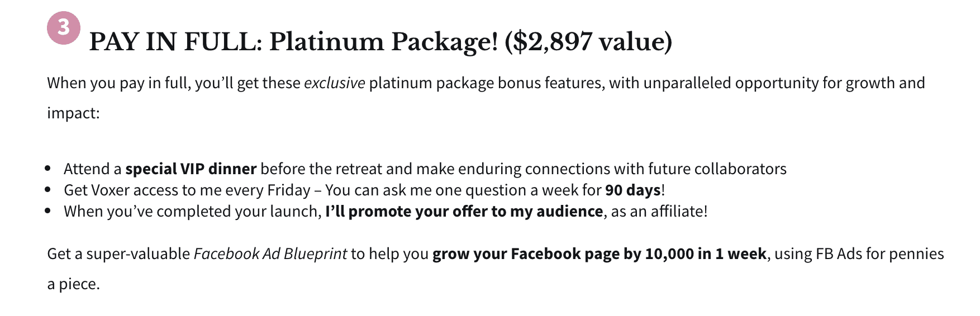980x316 pixels.
Task: Click the ($2,897 value) text in heading
Action: coord(588,42)
